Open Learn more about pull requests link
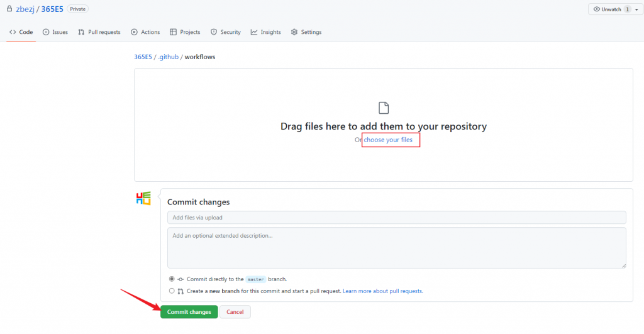Screen dimensions: 644x334 (x=382, y=291)
